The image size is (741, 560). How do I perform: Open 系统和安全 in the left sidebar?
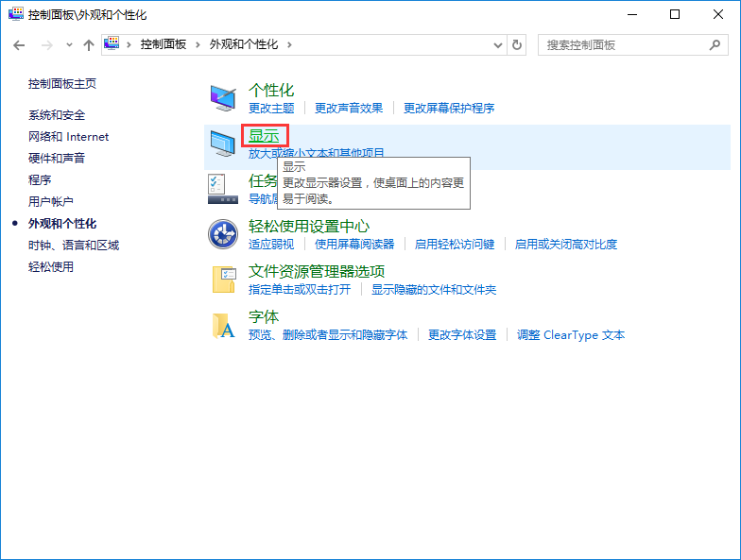(x=57, y=115)
